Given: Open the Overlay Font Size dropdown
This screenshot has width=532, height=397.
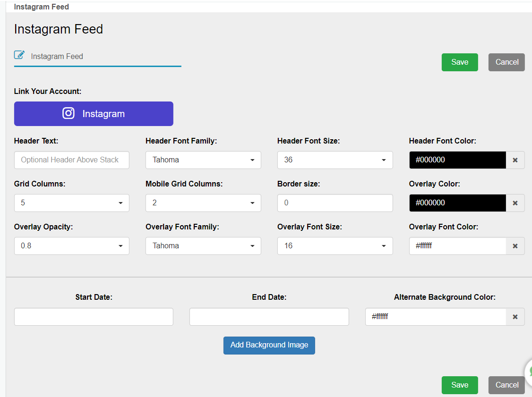Looking at the screenshot, I should (x=335, y=246).
